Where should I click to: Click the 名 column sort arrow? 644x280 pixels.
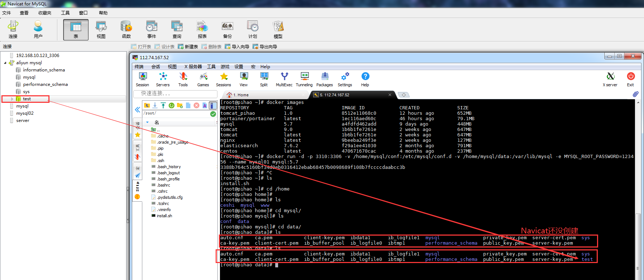tap(147, 122)
